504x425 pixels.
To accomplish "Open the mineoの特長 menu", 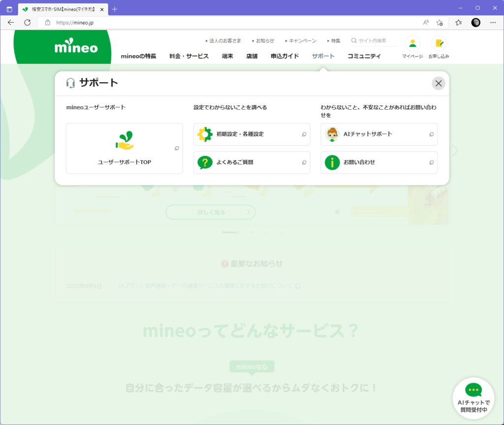I will click(x=138, y=56).
